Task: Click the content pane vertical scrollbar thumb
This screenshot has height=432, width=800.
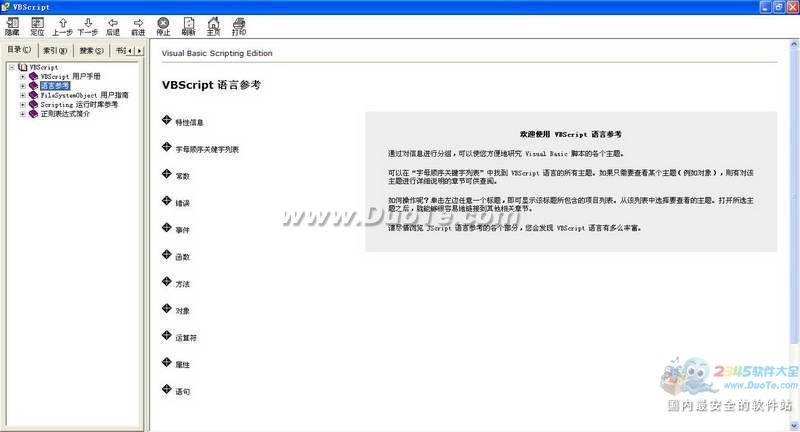Action: point(794,196)
